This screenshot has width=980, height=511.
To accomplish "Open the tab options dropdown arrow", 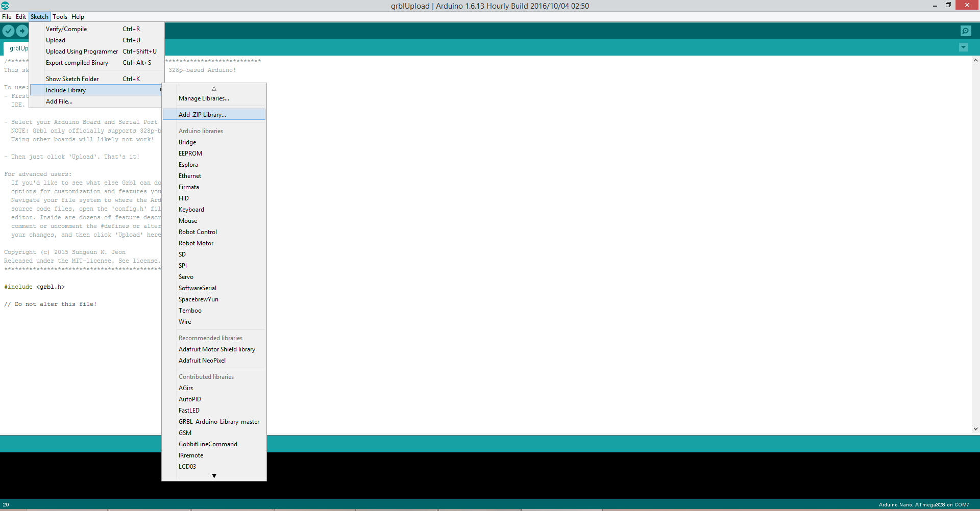I will (963, 47).
